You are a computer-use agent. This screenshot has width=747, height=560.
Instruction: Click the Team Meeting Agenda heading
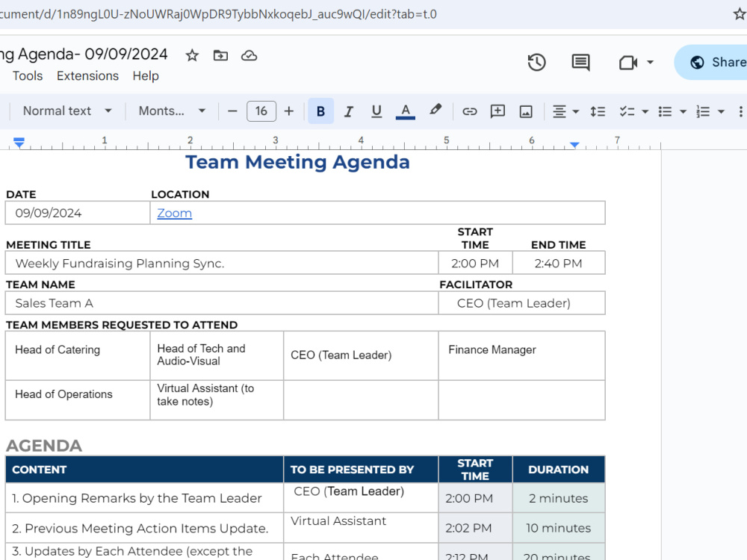[297, 162]
